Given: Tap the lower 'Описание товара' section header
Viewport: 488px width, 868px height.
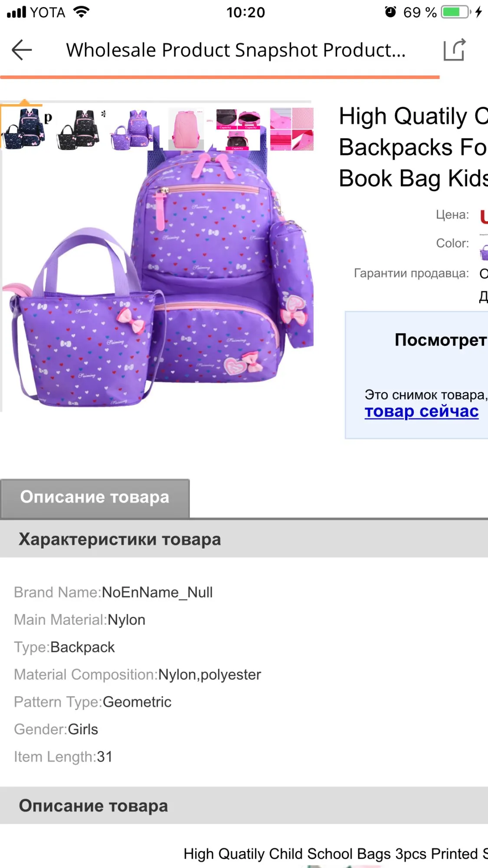Looking at the screenshot, I should [244, 806].
